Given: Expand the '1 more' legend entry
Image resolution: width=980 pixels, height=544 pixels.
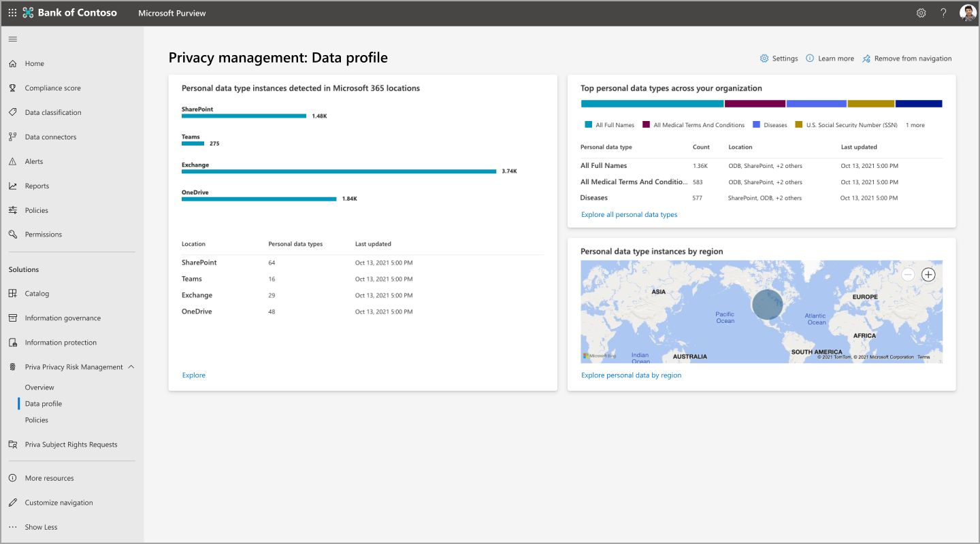Looking at the screenshot, I should tap(915, 125).
